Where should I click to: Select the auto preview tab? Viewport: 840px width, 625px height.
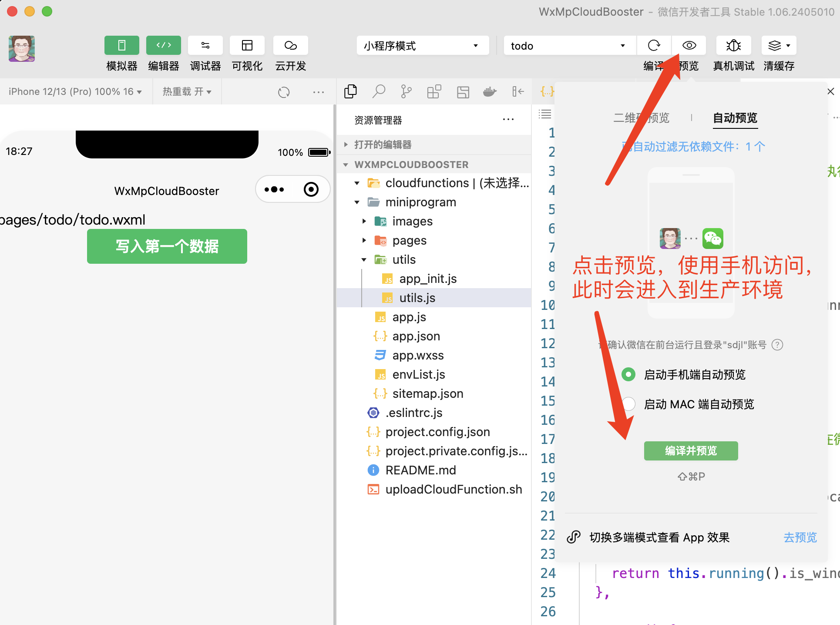point(735,118)
